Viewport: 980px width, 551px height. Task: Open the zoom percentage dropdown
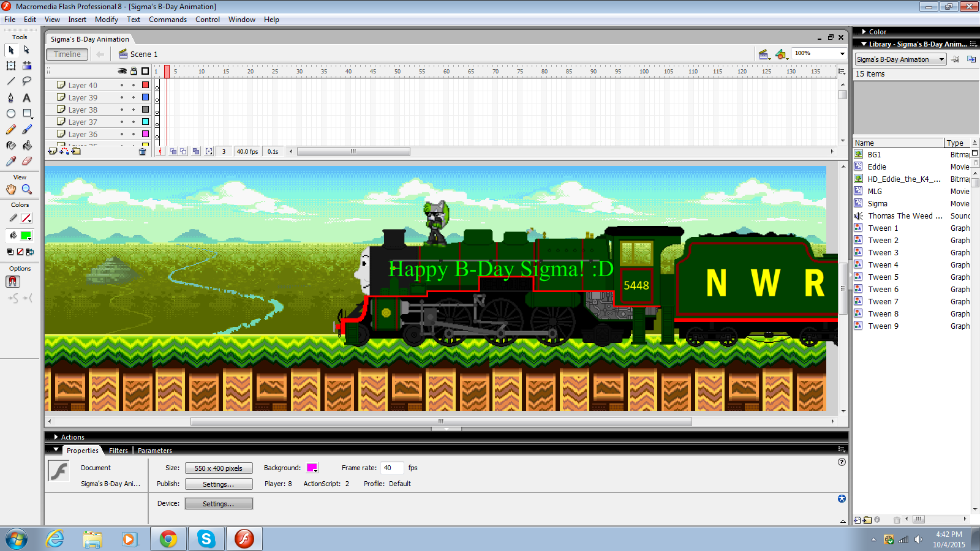(x=842, y=54)
